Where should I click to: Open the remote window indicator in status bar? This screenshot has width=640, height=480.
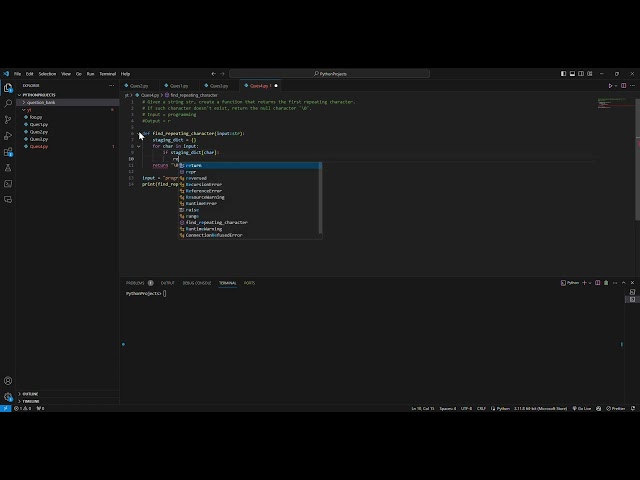(5, 408)
